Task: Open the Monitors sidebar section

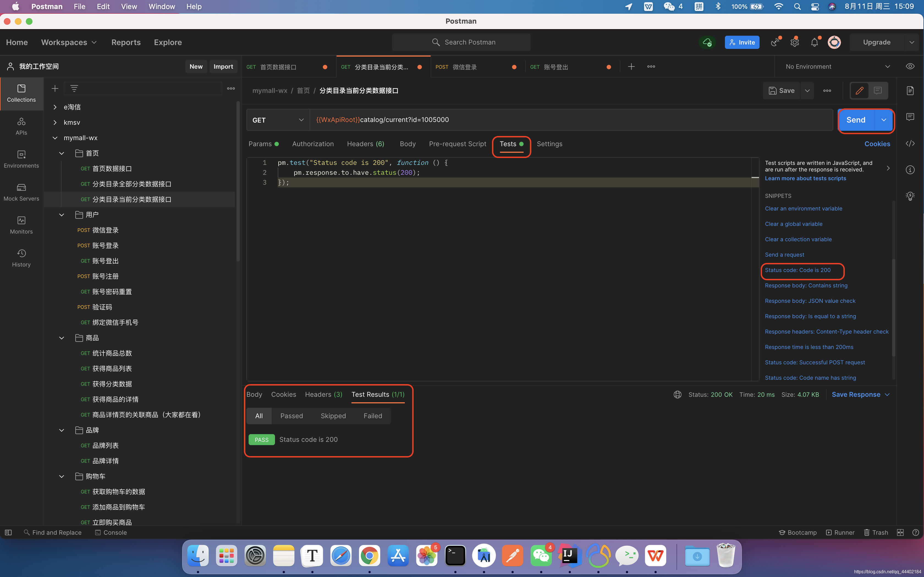Action: [x=21, y=225]
